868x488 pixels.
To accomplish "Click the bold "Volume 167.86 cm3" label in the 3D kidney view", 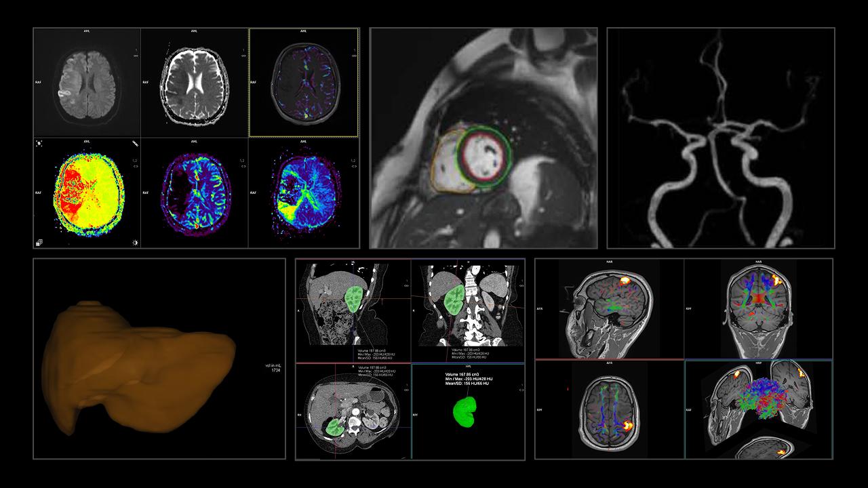I will (x=462, y=374).
